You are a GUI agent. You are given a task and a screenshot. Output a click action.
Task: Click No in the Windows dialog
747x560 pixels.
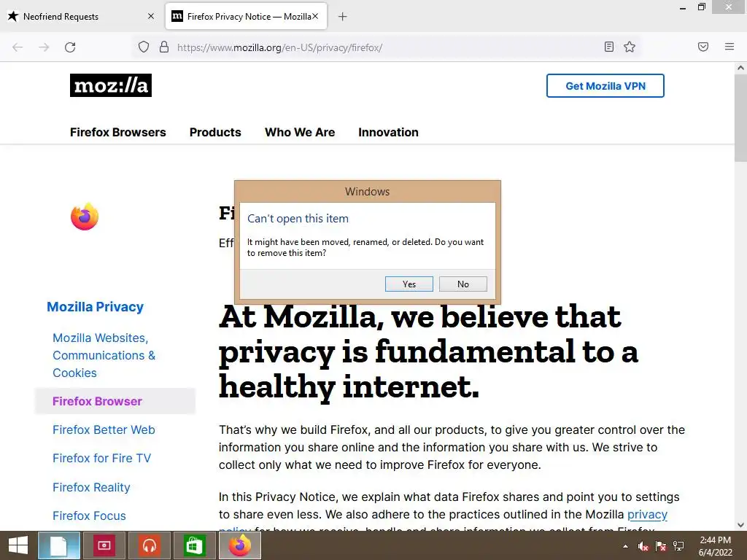click(463, 284)
